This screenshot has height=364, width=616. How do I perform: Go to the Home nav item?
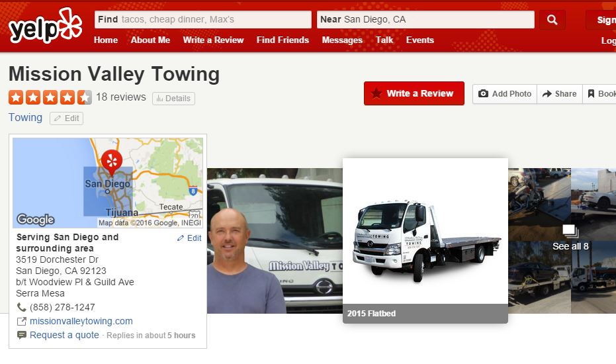point(106,40)
